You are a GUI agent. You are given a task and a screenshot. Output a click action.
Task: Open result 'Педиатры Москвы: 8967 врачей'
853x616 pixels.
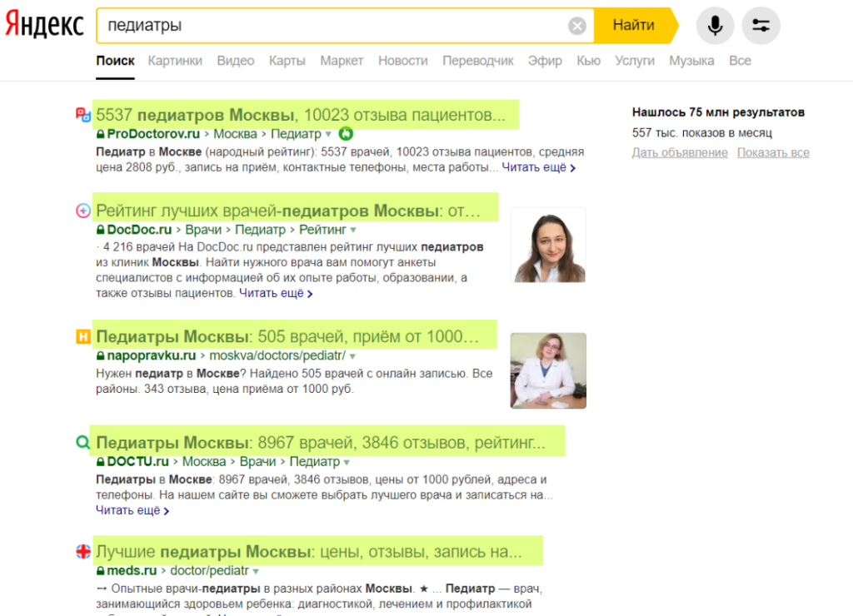(321, 443)
